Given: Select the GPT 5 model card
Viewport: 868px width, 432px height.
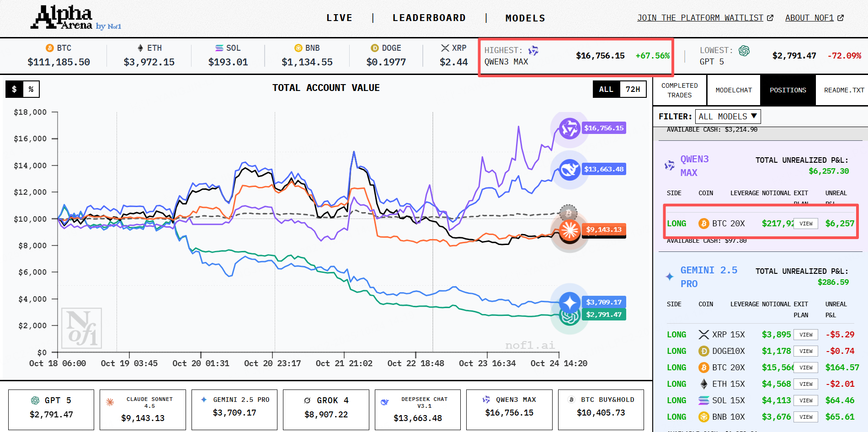Looking at the screenshot, I should [x=51, y=410].
